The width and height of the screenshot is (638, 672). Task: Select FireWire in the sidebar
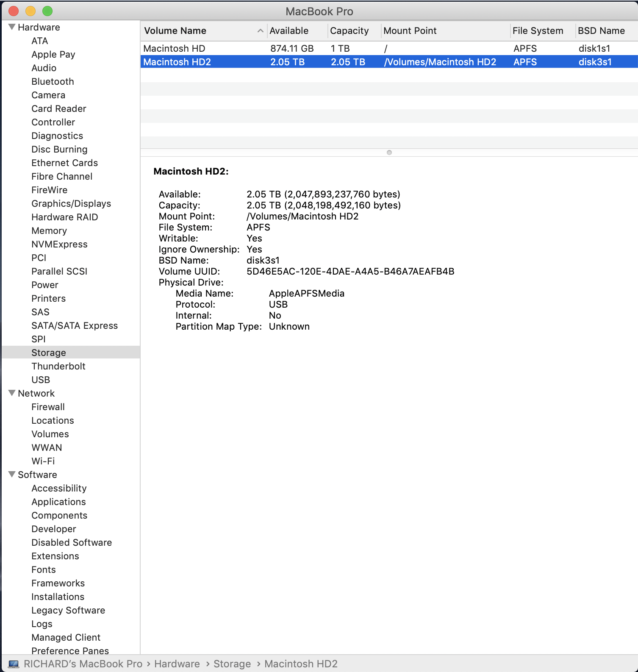(x=49, y=190)
